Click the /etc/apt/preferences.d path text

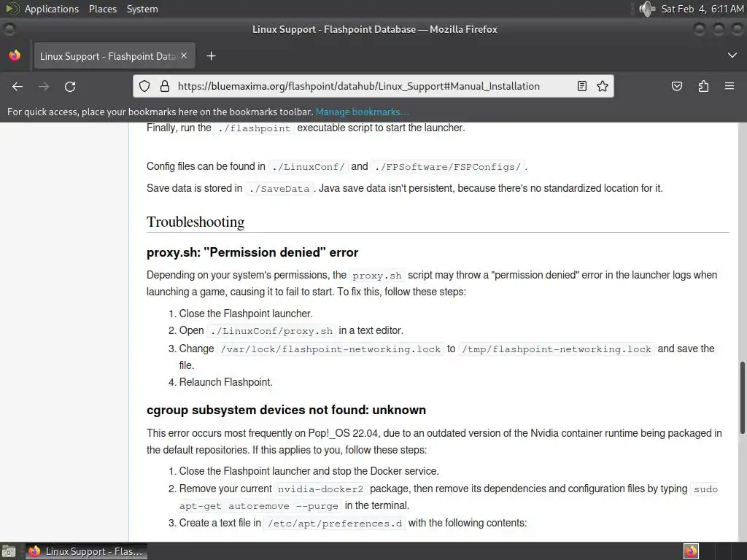coord(335,524)
